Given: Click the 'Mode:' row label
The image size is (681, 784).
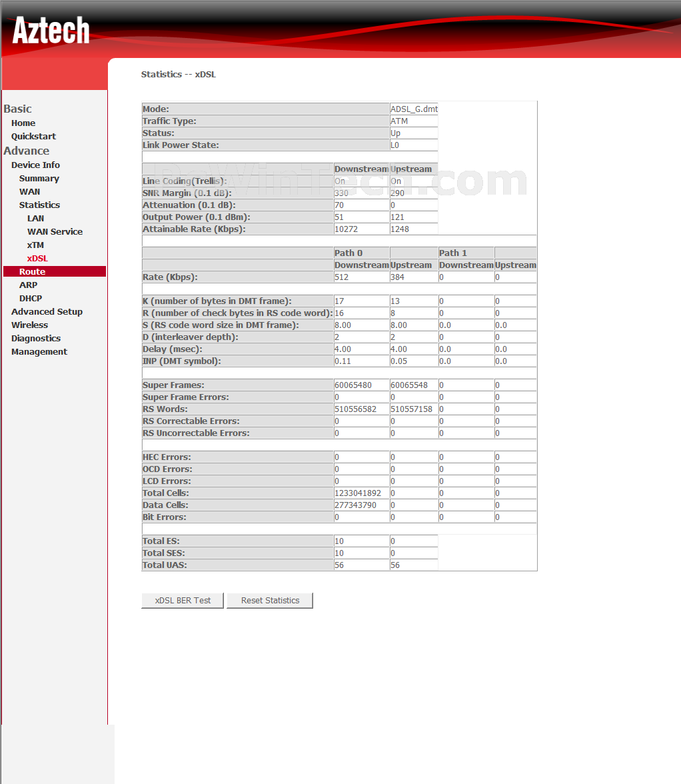Looking at the screenshot, I should point(156,109).
